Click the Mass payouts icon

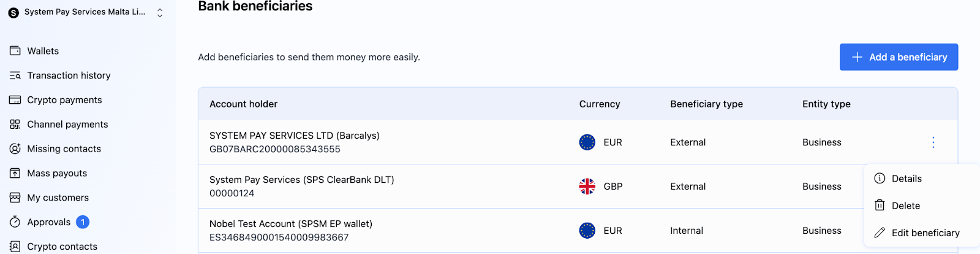15,174
